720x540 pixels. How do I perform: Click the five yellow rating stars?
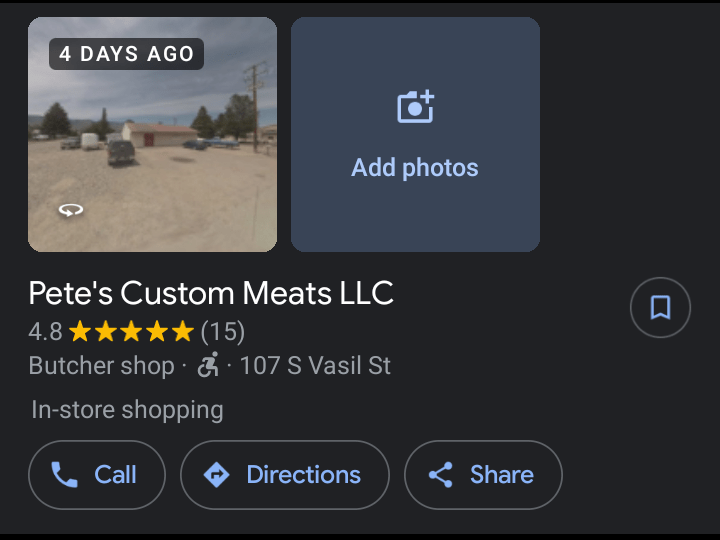(131, 332)
